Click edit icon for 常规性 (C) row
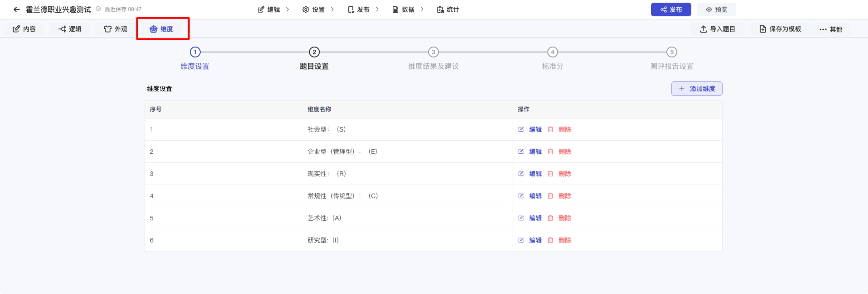Image resolution: width=868 pixels, height=294 pixels. coord(521,196)
